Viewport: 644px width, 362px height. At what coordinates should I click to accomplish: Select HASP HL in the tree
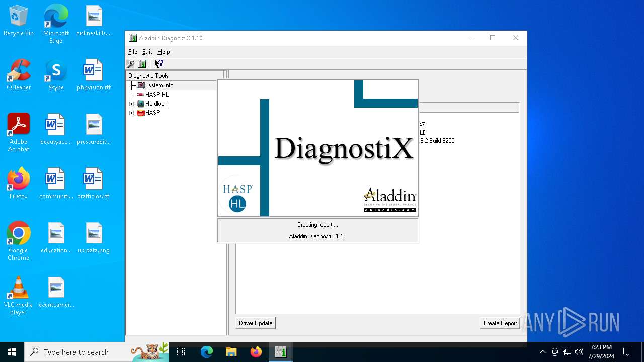coord(157,95)
